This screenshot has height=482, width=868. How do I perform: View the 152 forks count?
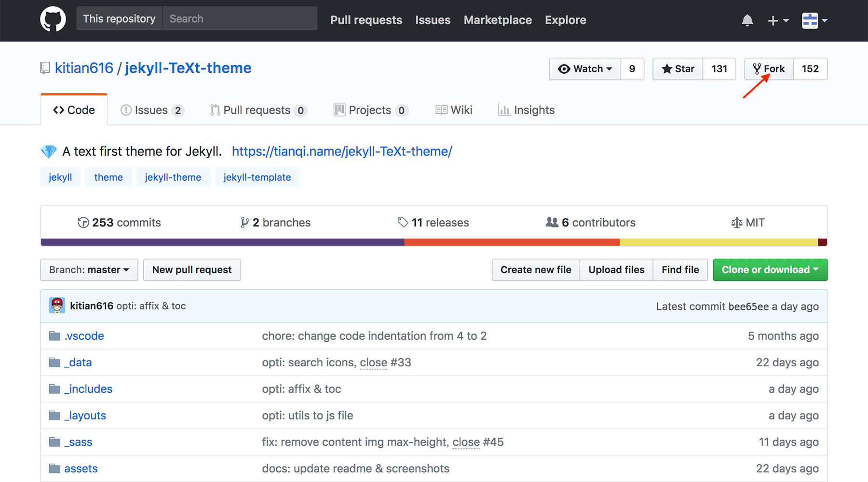click(x=810, y=69)
